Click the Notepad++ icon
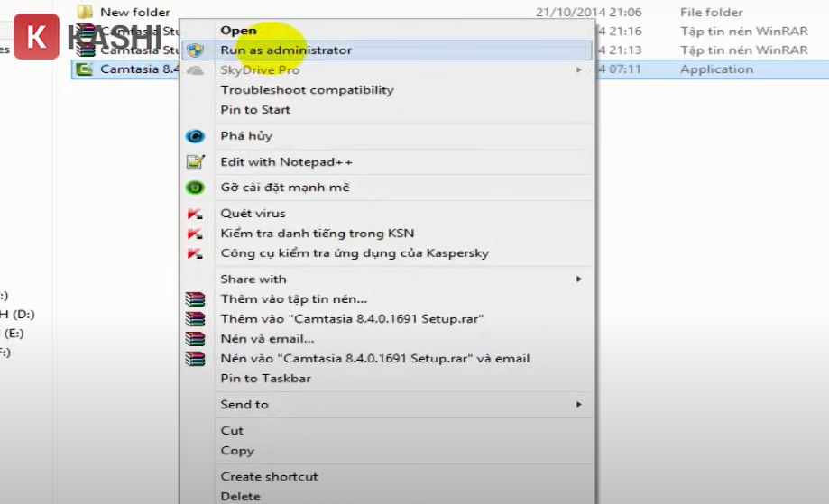 point(195,161)
